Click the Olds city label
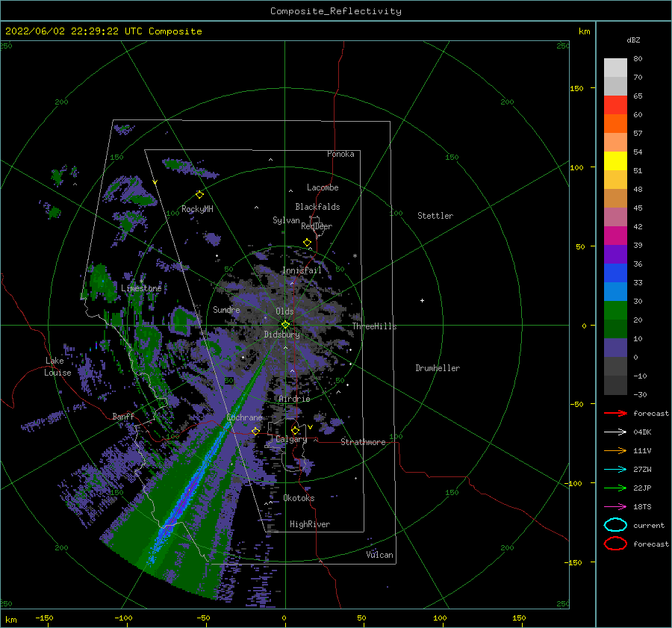Image resolution: width=672 pixels, height=628 pixels. pos(284,311)
